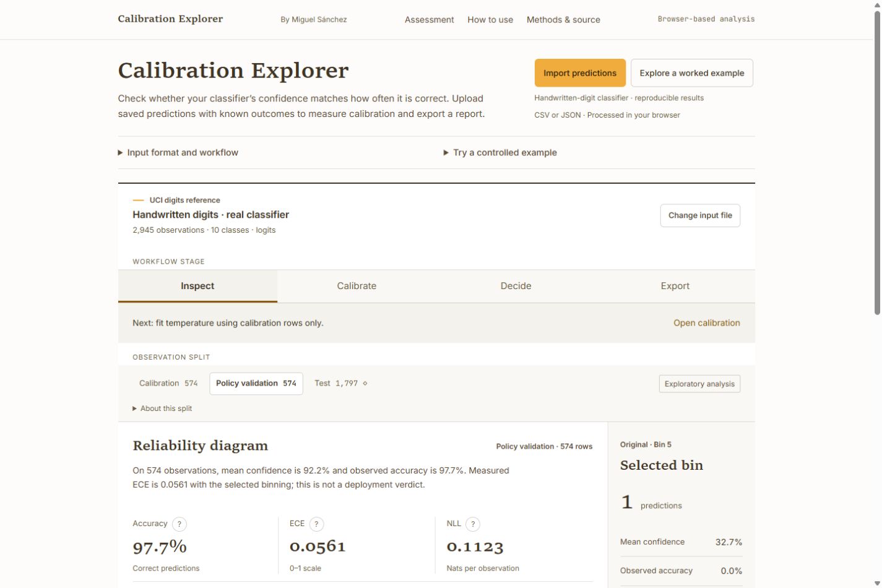Click 'CSV or JSON · Processed in your browser'
This screenshot has height=588, width=882.
click(607, 115)
